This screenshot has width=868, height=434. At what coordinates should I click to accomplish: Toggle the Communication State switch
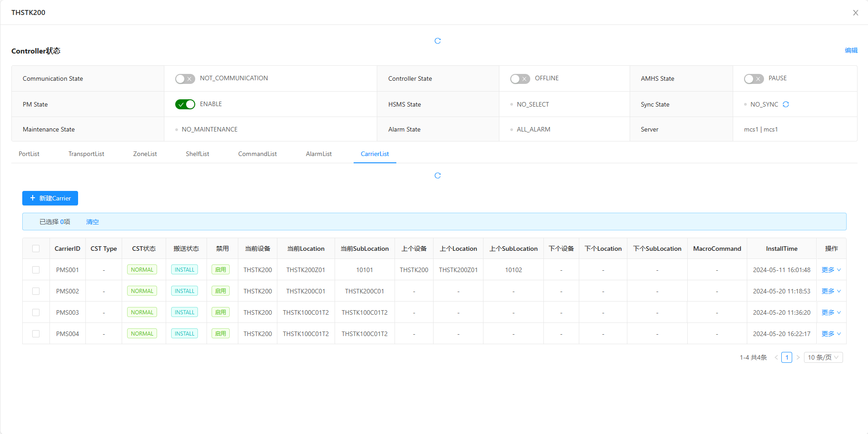point(185,79)
